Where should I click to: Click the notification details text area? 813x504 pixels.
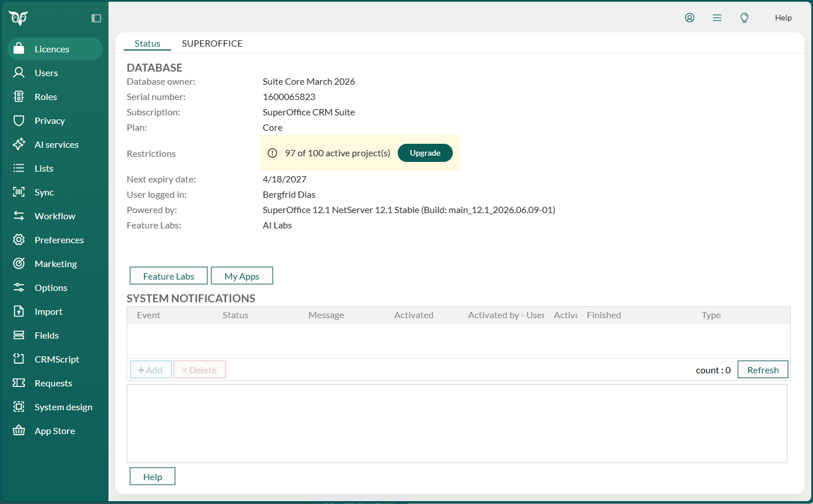coord(457,423)
